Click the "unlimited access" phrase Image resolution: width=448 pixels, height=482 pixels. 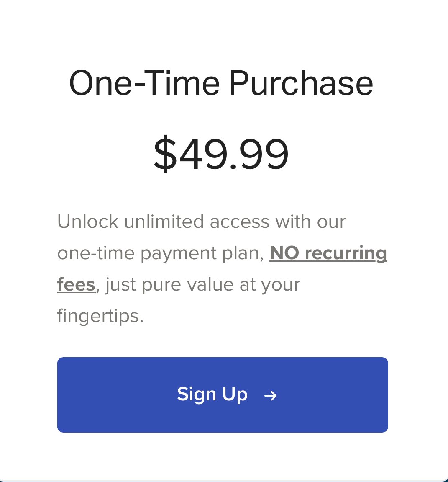(197, 222)
